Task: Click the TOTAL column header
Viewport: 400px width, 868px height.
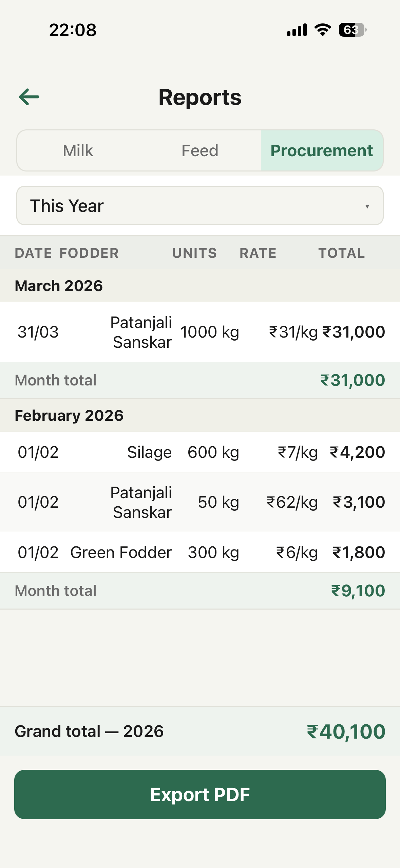Action: [x=341, y=253]
